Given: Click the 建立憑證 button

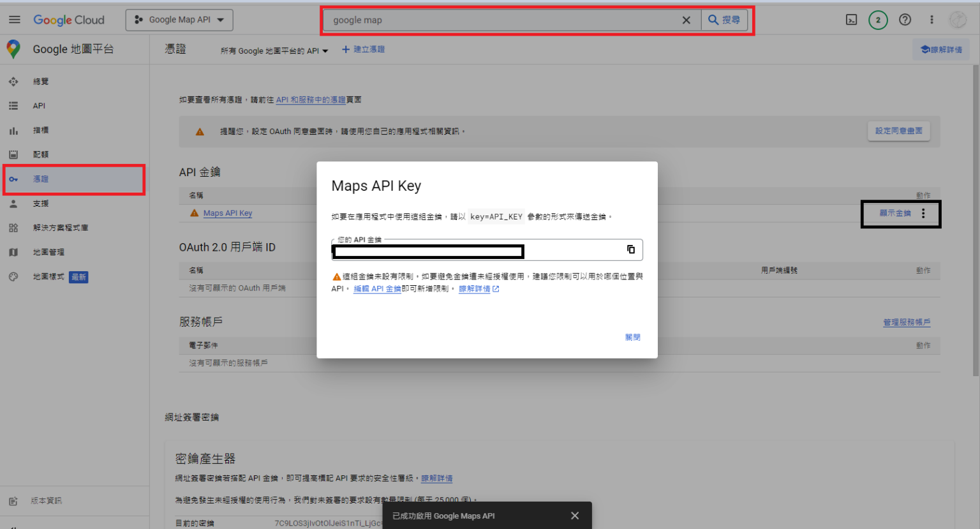Looking at the screenshot, I should coord(363,49).
